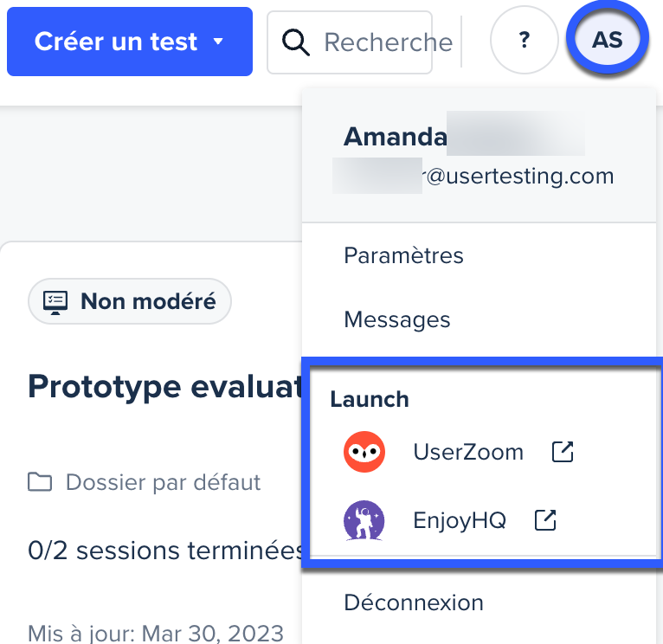This screenshot has width=663, height=644.
Task: Click the AS user avatar icon
Action: (608, 40)
